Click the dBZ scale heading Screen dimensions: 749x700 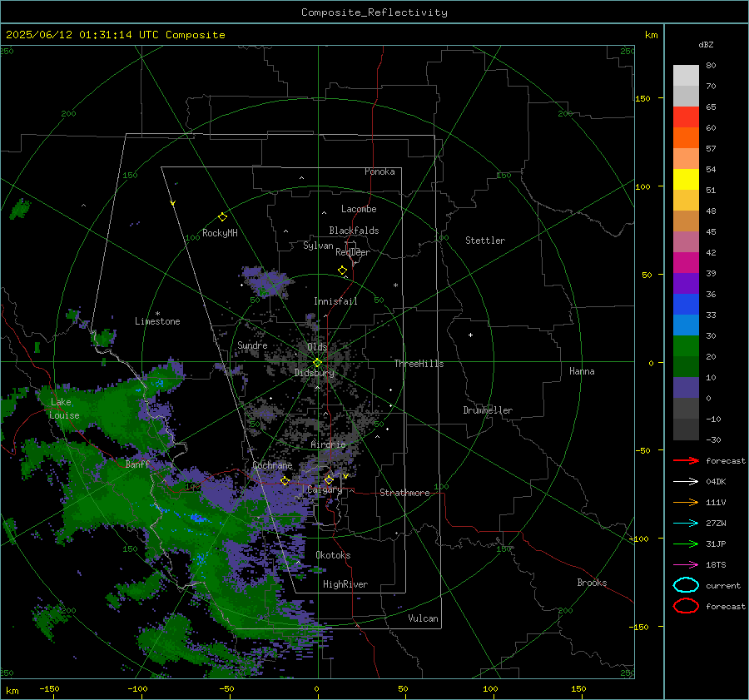coord(706,44)
